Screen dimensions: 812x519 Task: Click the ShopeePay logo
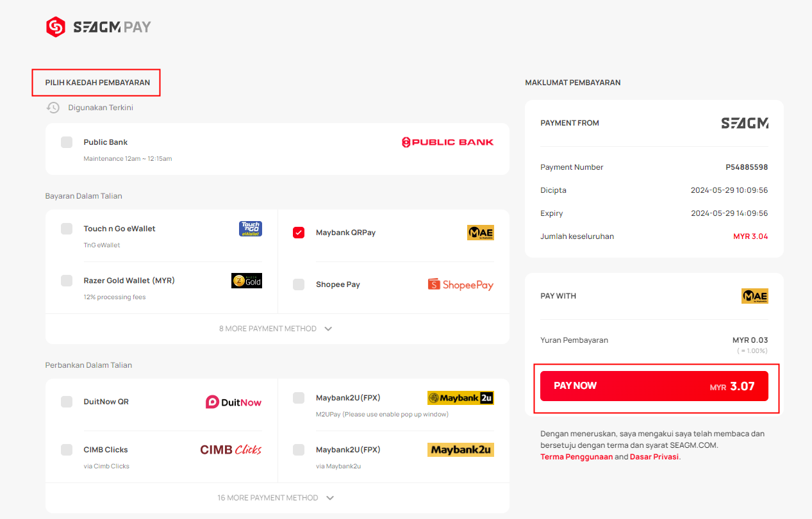(x=461, y=284)
